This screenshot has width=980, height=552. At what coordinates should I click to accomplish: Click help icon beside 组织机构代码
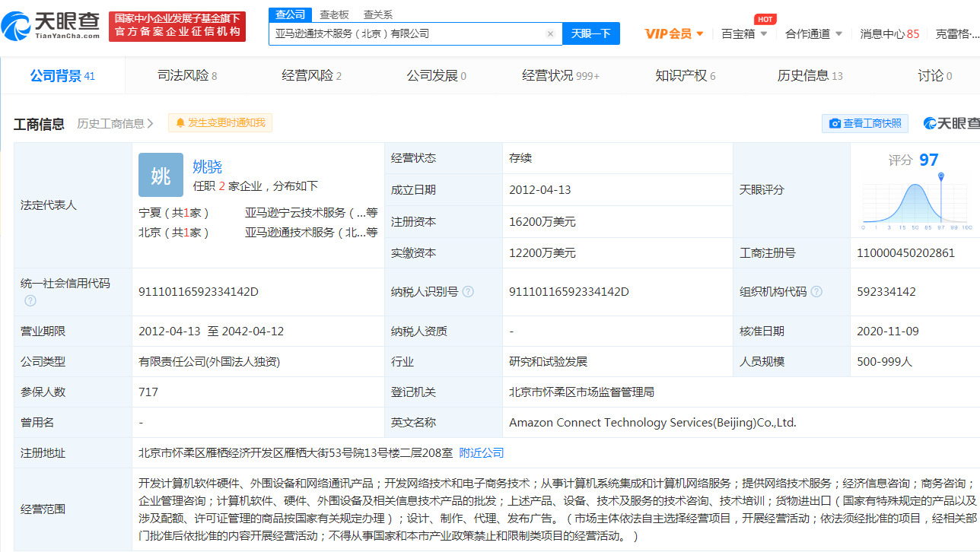click(x=816, y=292)
